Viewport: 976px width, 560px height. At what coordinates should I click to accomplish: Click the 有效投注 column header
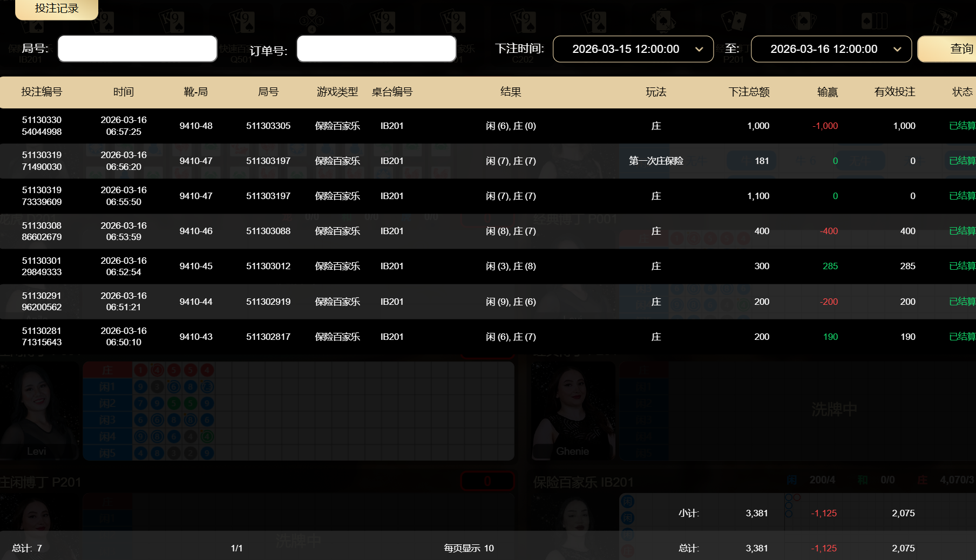click(x=894, y=92)
